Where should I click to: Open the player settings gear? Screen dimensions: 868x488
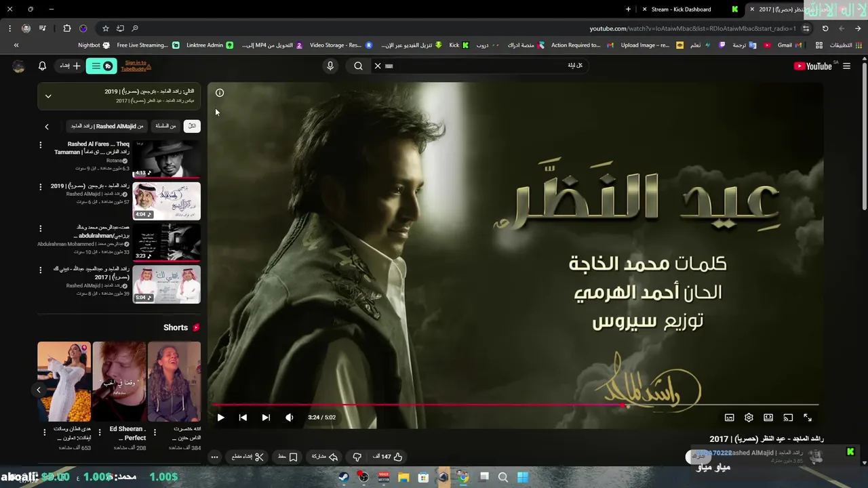pos(749,418)
